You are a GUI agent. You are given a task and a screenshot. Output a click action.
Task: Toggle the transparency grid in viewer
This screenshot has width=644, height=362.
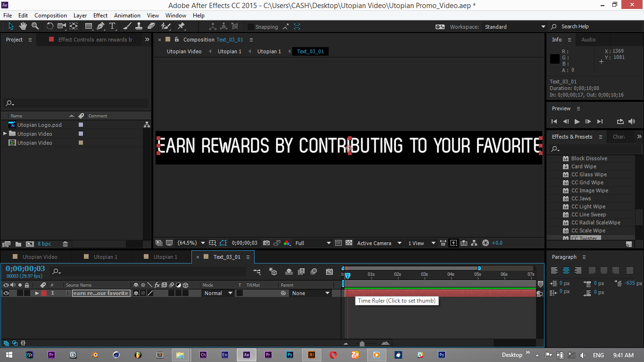tap(349, 243)
